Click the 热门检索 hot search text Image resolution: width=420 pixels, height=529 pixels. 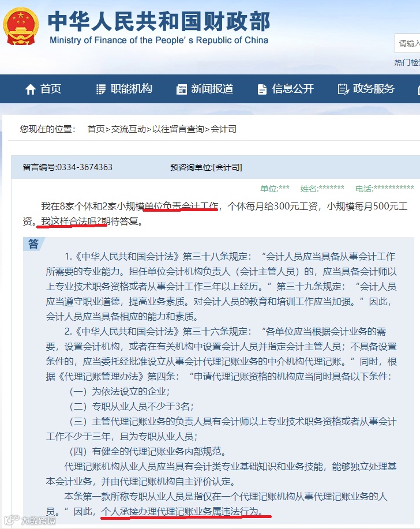(x=407, y=62)
